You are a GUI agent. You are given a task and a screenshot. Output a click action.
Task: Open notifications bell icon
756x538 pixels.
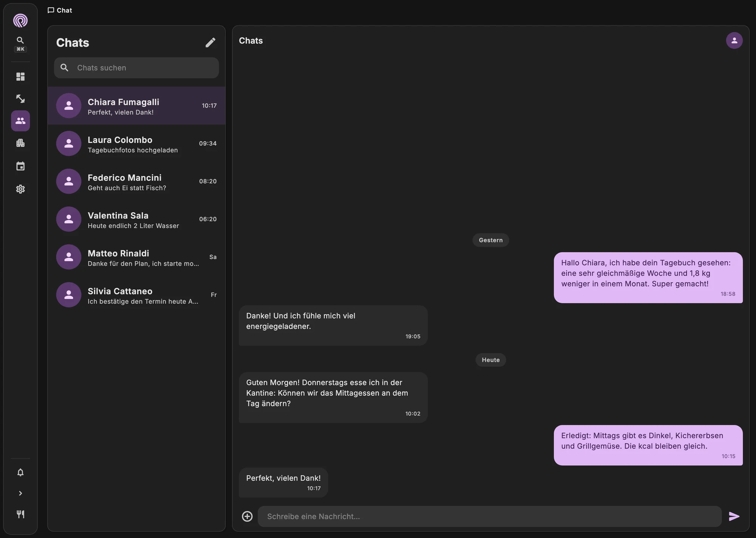pos(20,473)
